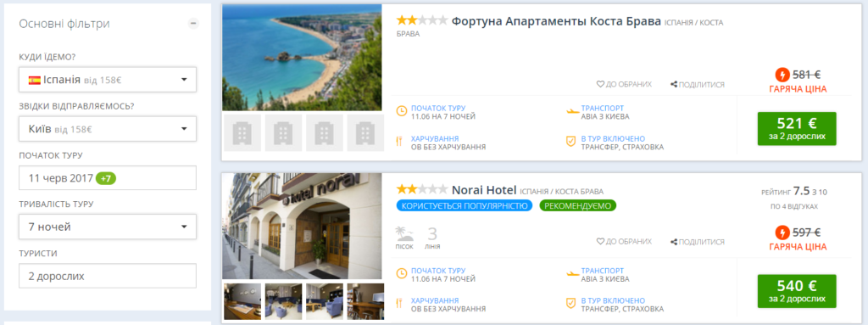Screen dimensions: 868x325
Task: Click Spain flag icon in destination field
Action: 34,80
